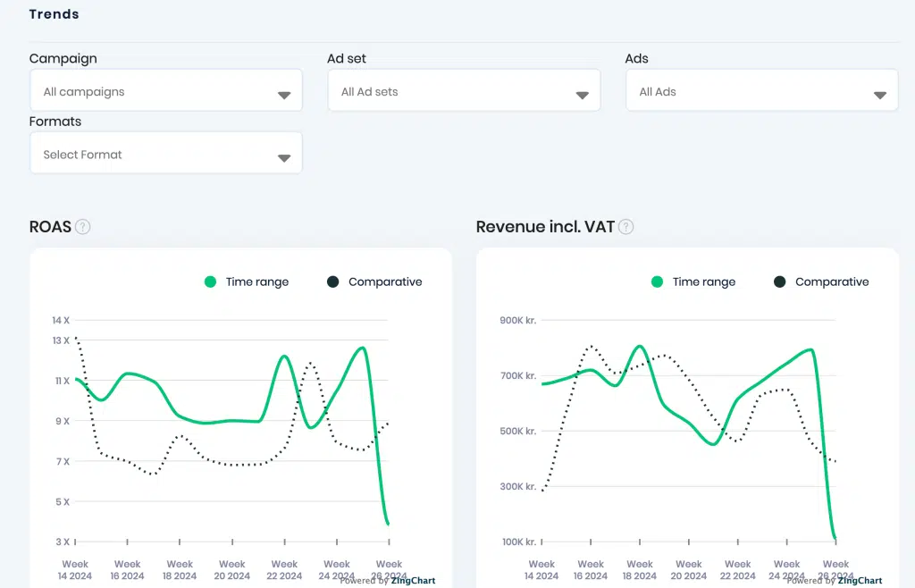Viewport: 915px width, 588px height.
Task: Select the 500K kr. axis label
Action: click(x=517, y=431)
